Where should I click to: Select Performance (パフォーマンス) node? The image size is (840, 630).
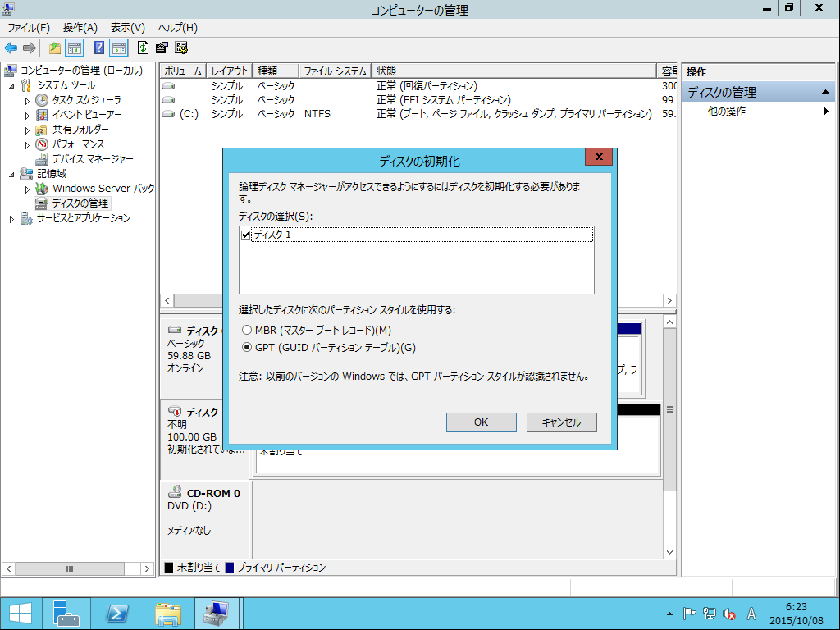(x=78, y=144)
